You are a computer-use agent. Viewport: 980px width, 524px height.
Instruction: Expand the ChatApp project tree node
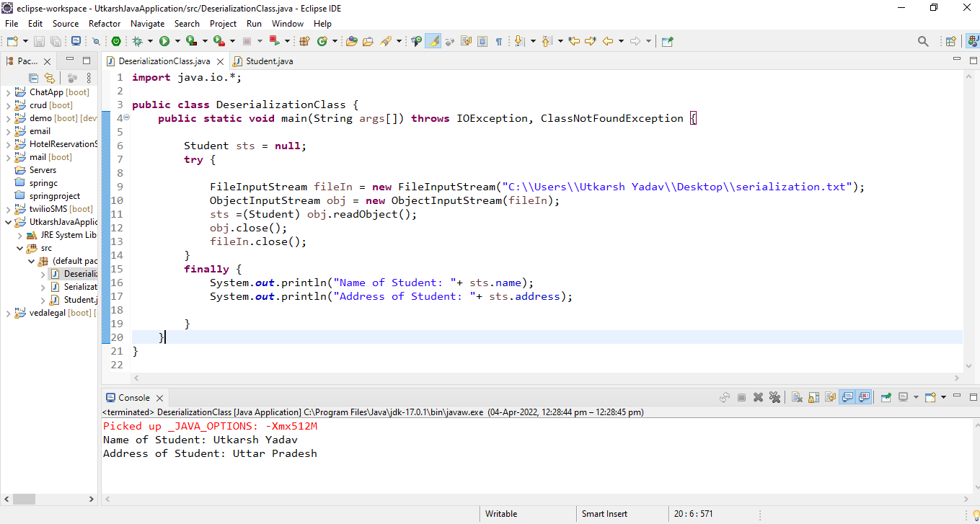click(x=8, y=92)
